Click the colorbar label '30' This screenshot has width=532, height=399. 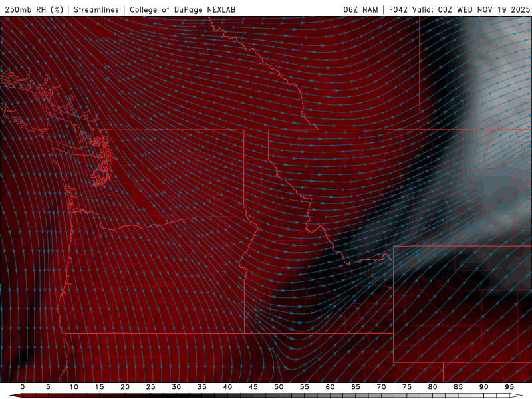(x=176, y=387)
